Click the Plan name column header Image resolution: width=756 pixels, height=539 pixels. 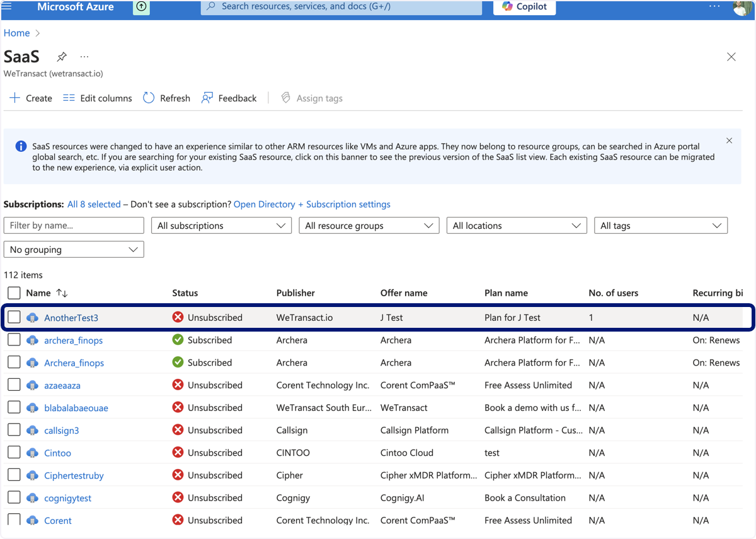(x=506, y=293)
